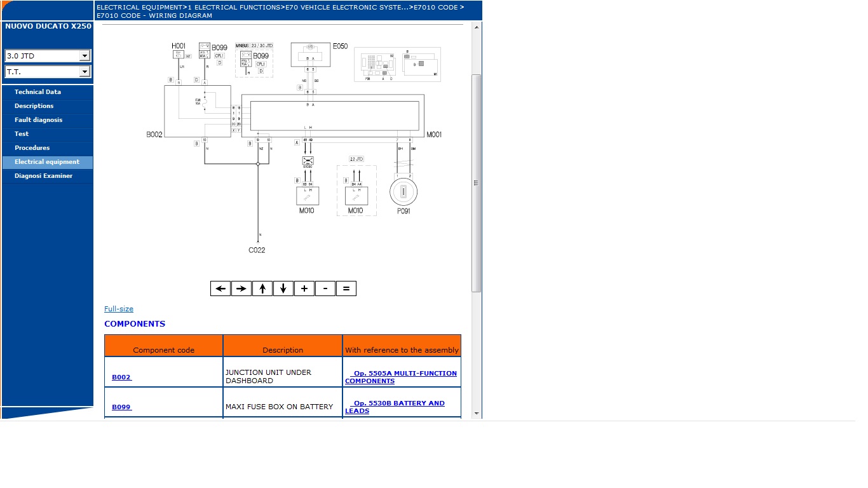The height and width of the screenshot is (488, 868).
Task: Click the scroll down arrow of the page scrollbar
Action: pyautogui.click(x=477, y=414)
